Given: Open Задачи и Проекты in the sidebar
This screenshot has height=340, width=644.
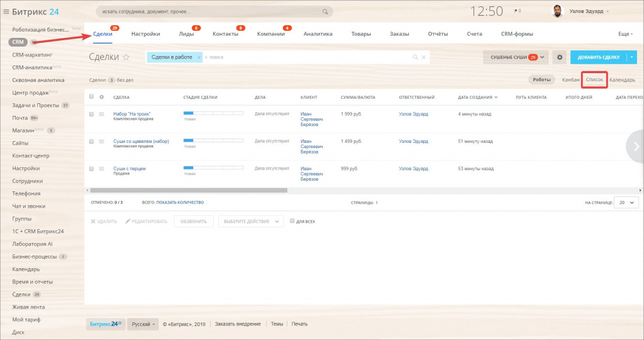Looking at the screenshot, I should click(x=36, y=105).
